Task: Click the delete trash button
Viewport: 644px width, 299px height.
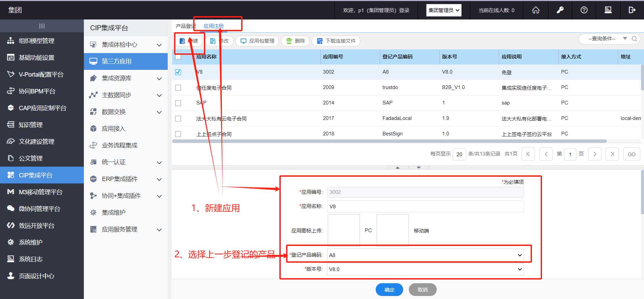Action: pos(296,41)
